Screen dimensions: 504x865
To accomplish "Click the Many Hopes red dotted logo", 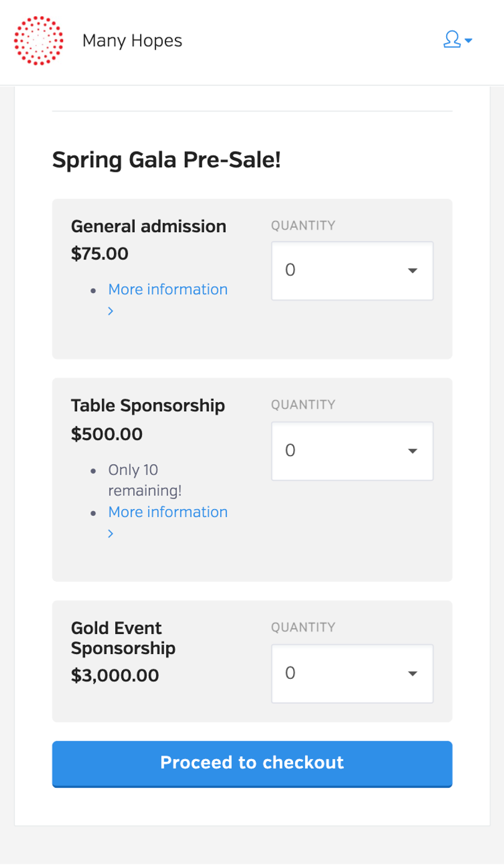I will point(39,41).
